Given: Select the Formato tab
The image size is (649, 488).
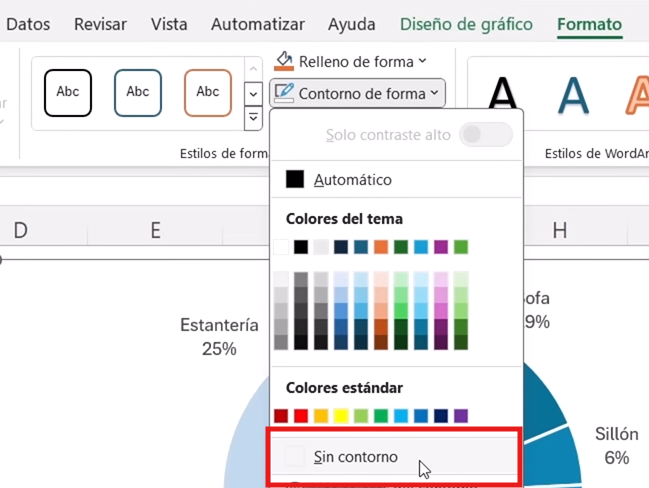Looking at the screenshot, I should tap(589, 24).
